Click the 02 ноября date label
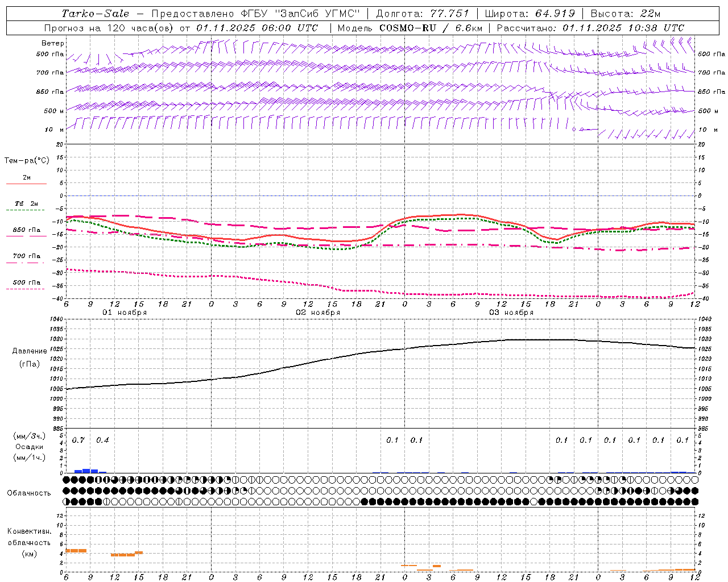728x582 pixels. pos(318,313)
